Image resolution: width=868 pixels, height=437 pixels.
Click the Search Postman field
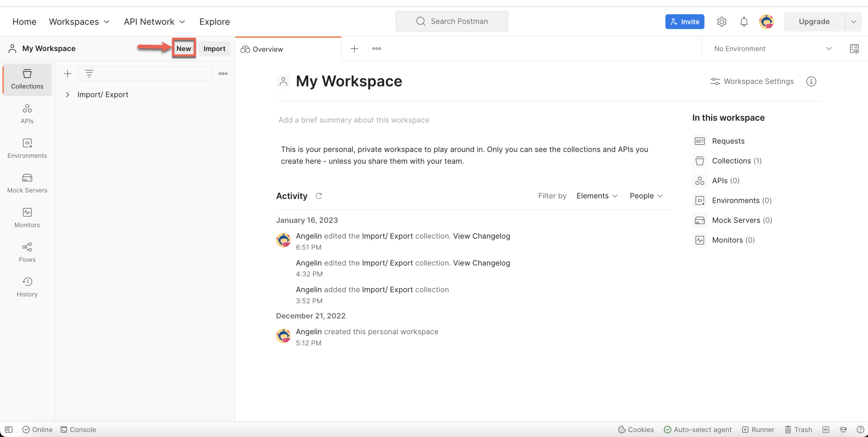[452, 21]
